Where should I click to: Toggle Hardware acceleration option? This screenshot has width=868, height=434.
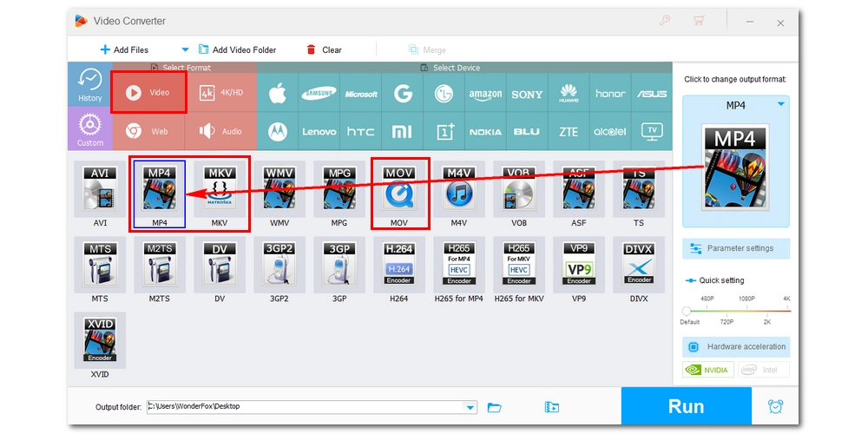click(x=736, y=346)
